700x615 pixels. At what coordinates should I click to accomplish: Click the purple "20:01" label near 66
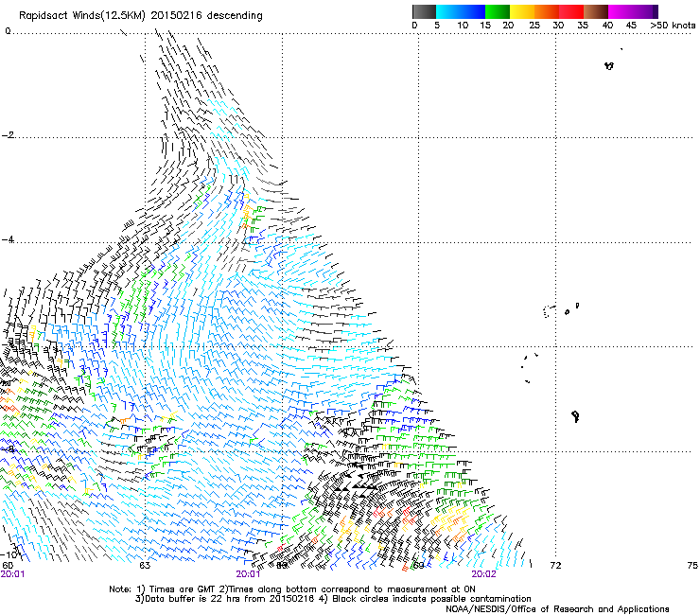pos(248,574)
